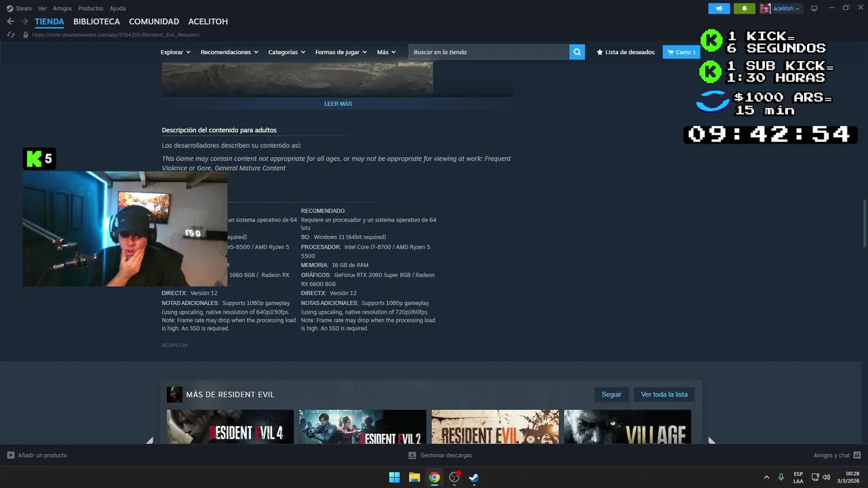
Task: Click LEER MÁS to expand the description
Action: 338,104
